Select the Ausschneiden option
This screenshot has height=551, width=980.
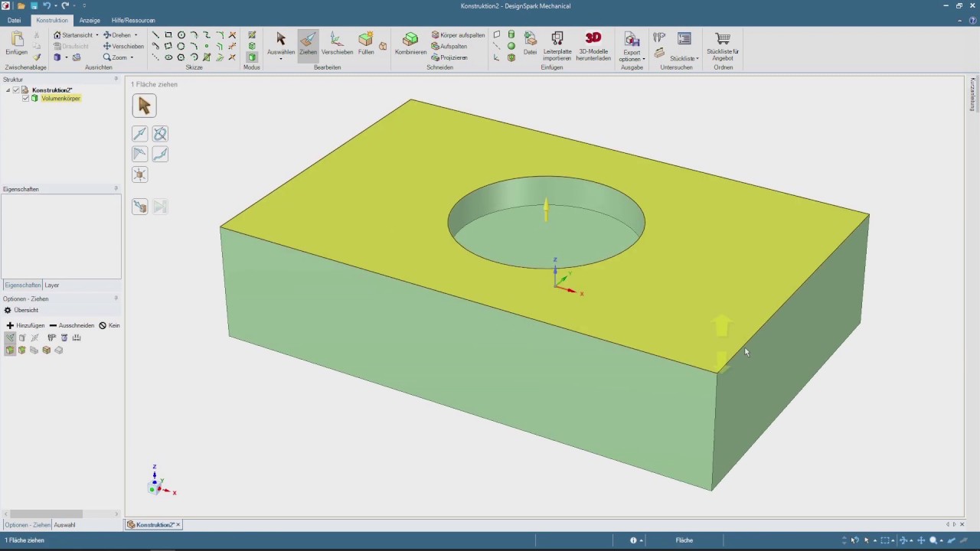[71, 325]
